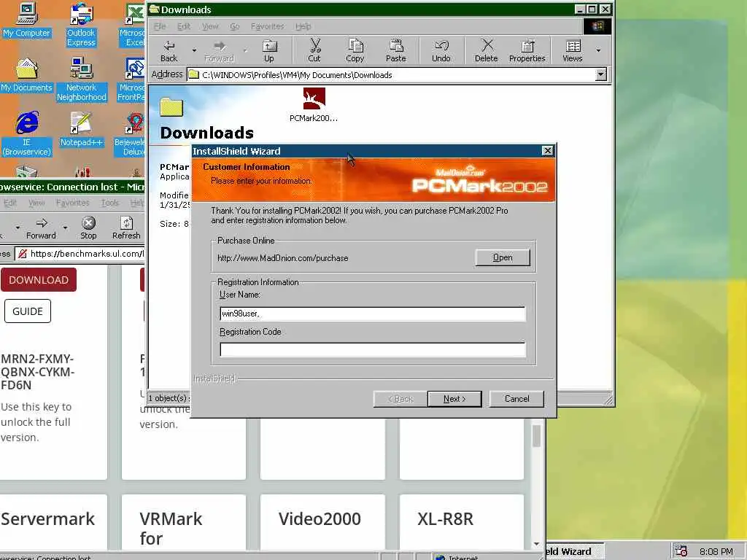Image resolution: width=747 pixels, height=560 pixels.
Task: Click Downloads window address path field
Action: pyautogui.click(x=392, y=75)
